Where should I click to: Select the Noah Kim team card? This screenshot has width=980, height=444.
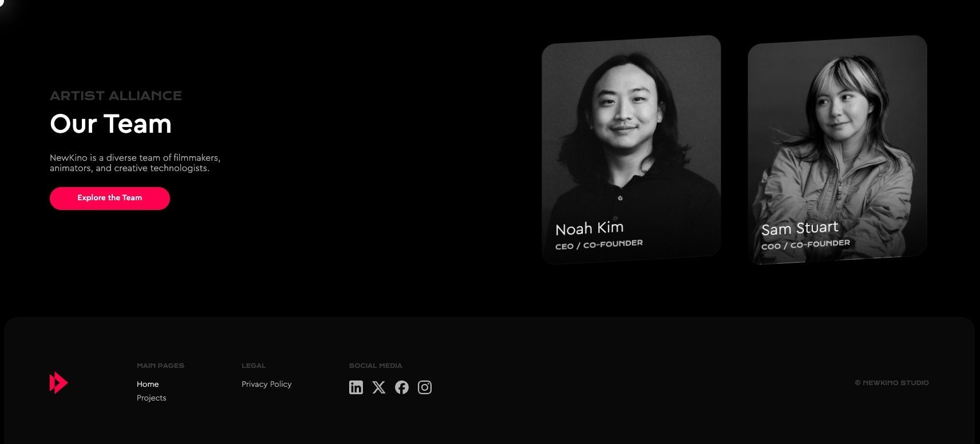coord(631,149)
